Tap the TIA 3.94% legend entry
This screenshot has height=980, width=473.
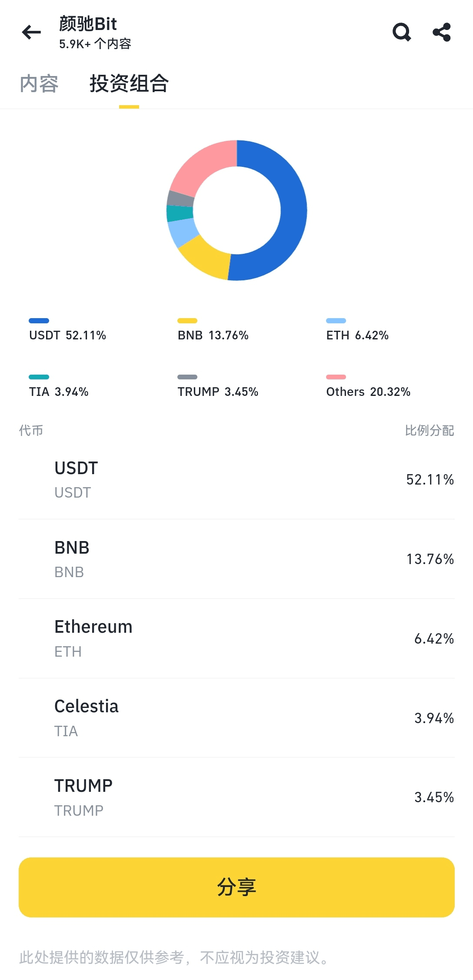pos(59,385)
